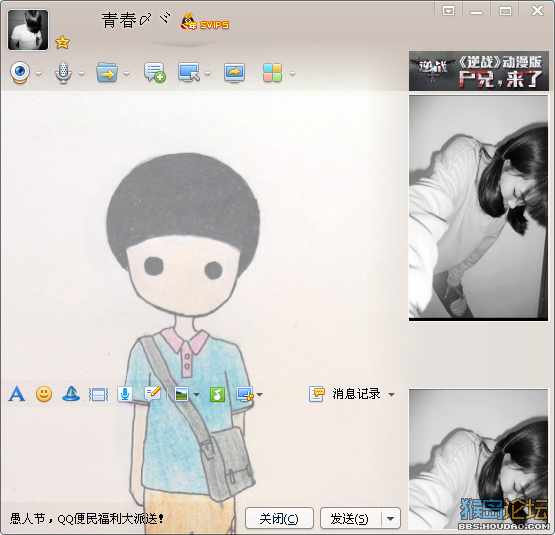Image resolution: width=555 pixels, height=535 pixels.
Task: Click your own QQ show photo at bottom right
Action: [478, 459]
